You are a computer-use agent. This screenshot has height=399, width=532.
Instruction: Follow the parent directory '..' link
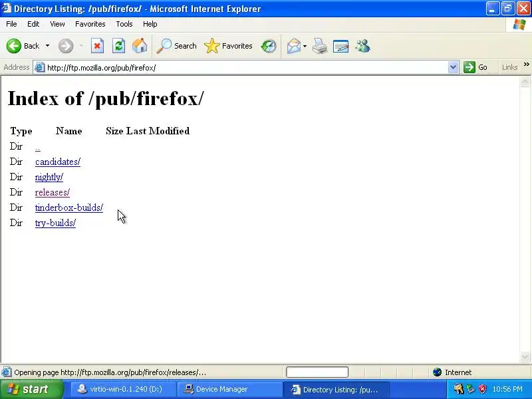[38, 148]
